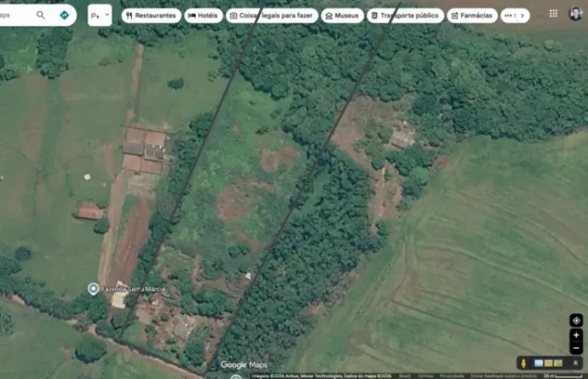
Task: Filter map by Museus
Action: tap(343, 15)
